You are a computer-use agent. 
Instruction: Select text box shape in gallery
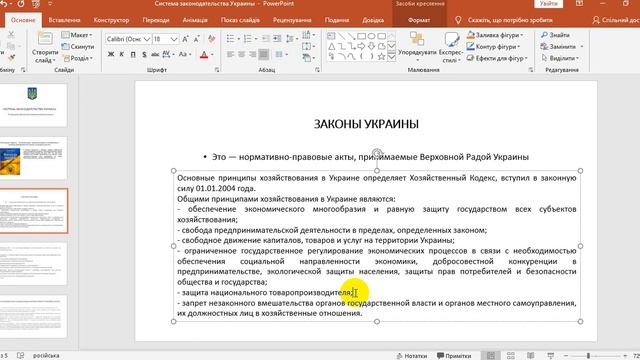click(331, 36)
